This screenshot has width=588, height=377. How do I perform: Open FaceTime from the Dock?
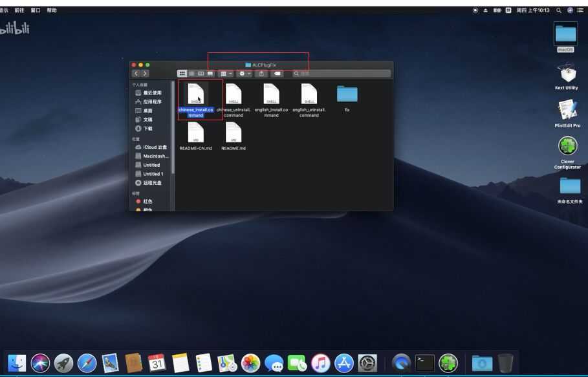(297, 363)
